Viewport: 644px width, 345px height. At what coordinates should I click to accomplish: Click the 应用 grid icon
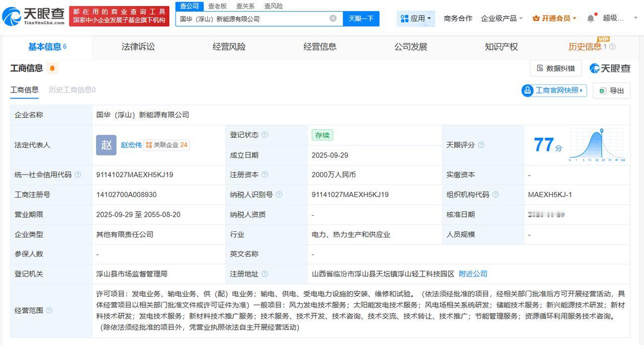(405, 19)
